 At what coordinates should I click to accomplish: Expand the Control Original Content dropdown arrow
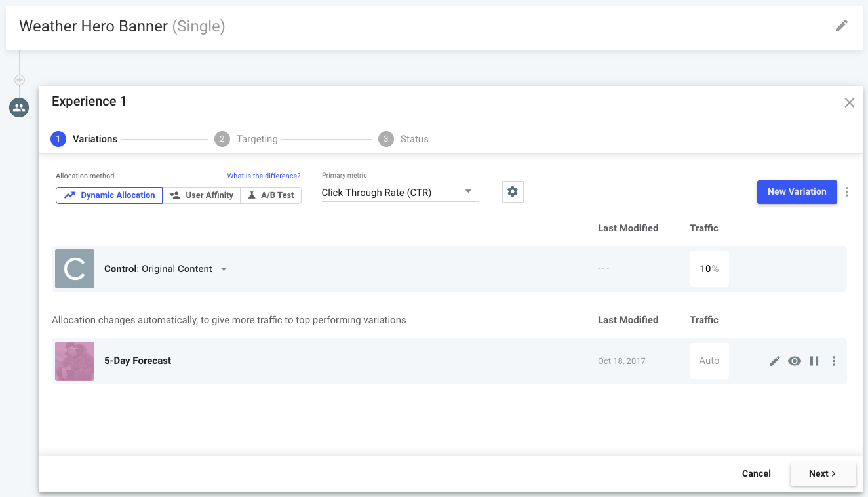click(x=224, y=269)
